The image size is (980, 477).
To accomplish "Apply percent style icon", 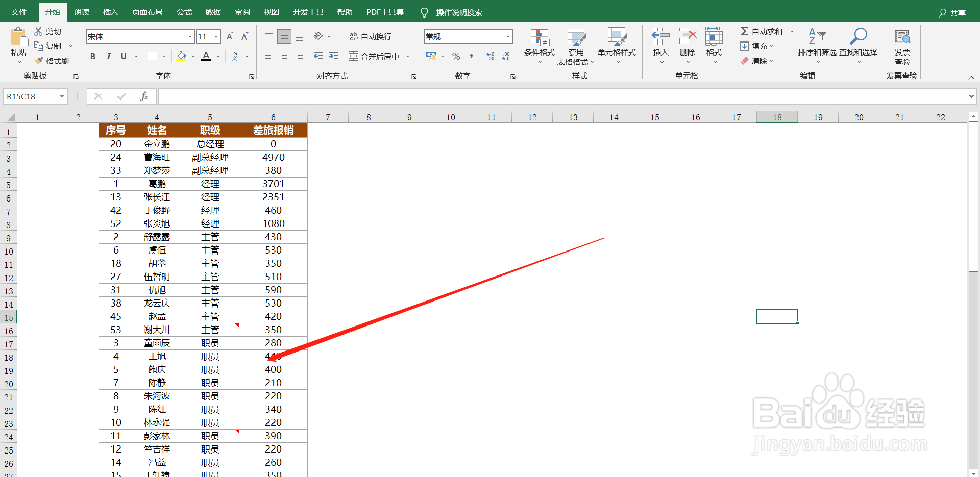I will pos(456,56).
